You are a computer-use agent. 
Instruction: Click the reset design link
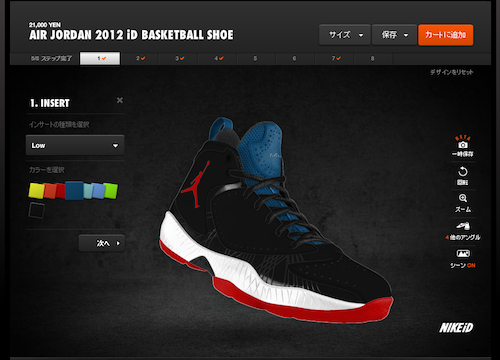tap(451, 72)
